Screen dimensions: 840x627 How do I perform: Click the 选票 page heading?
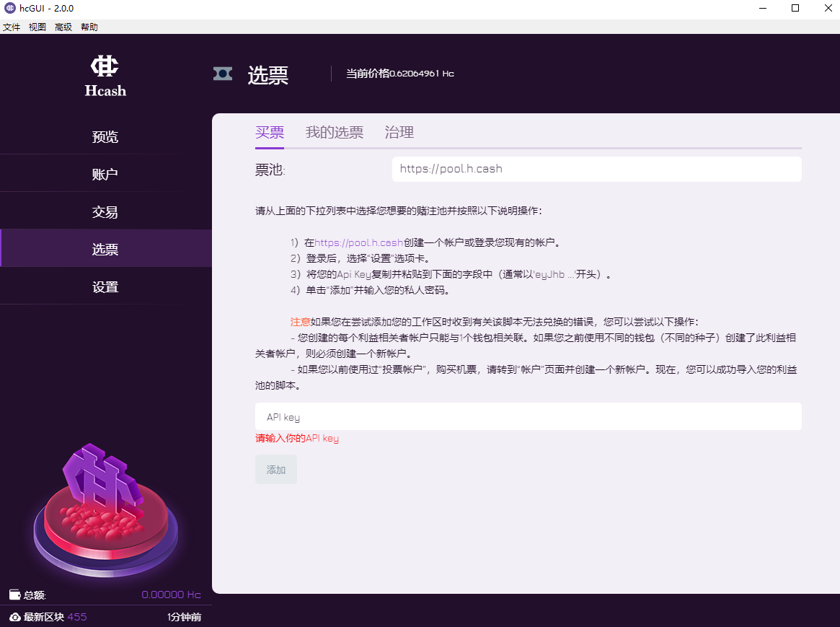tap(268, 75)
